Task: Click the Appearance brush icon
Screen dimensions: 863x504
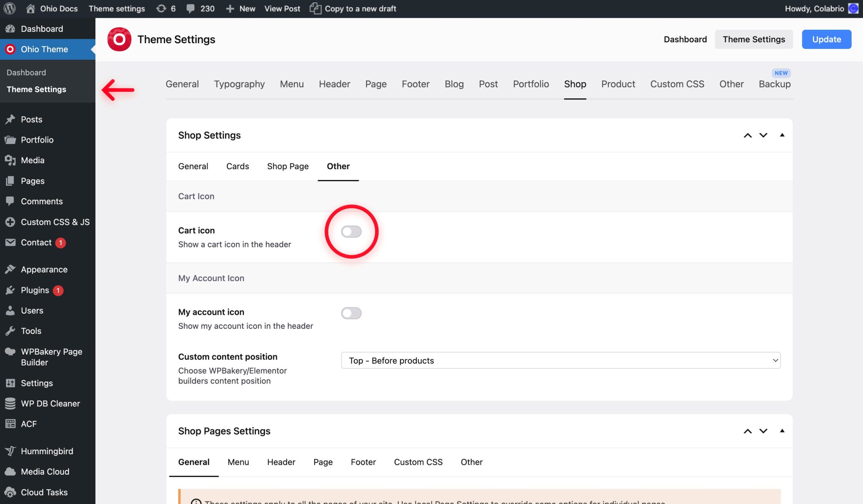Action: coord(10,269)
